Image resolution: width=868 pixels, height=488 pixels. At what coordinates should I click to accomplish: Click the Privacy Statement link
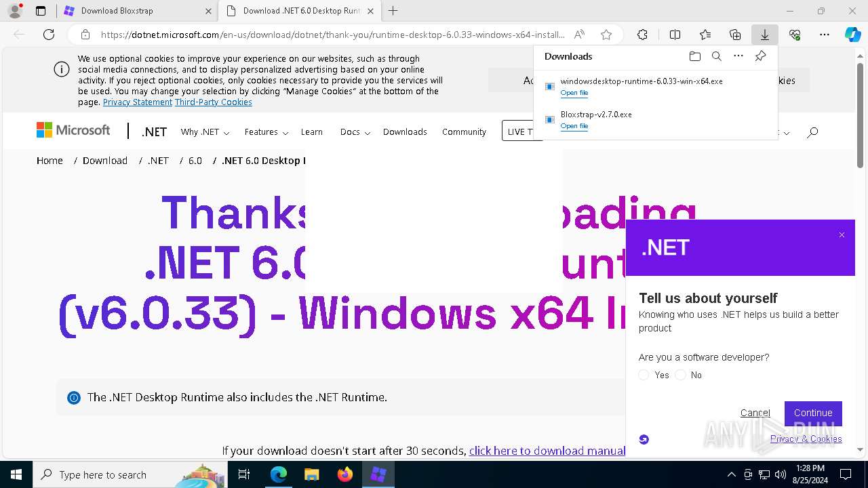click(138, 102)
